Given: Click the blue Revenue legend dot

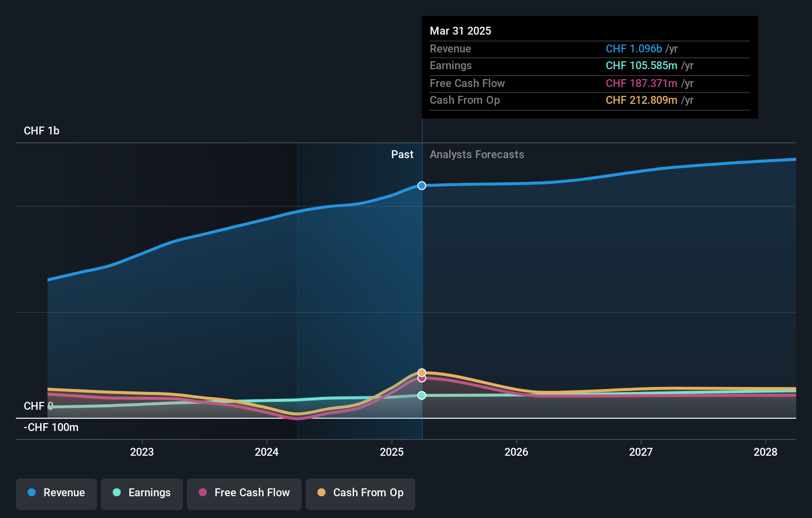Looking at the screenshot, I should (31, 493).
